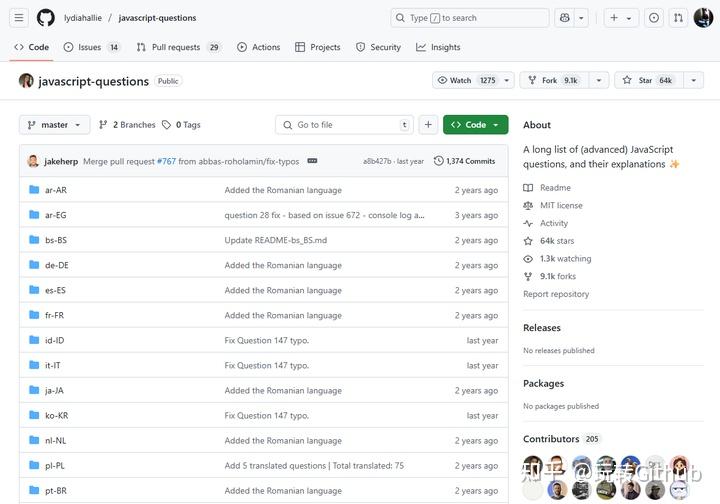Switch to the Issues tab
Image resolution: width=720 pixels, height=504 pixels.
[x=91, y=47]
